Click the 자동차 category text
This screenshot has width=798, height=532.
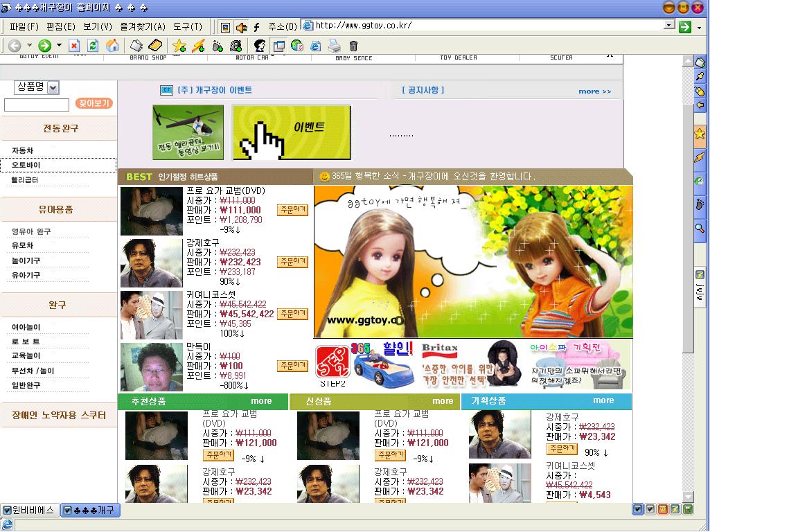click(x=22, y=151)
